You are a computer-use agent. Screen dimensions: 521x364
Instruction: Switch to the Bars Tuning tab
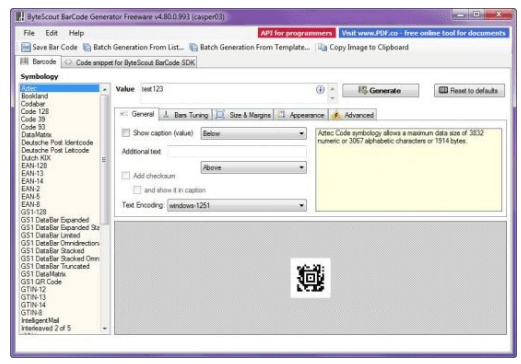point(186,115)
